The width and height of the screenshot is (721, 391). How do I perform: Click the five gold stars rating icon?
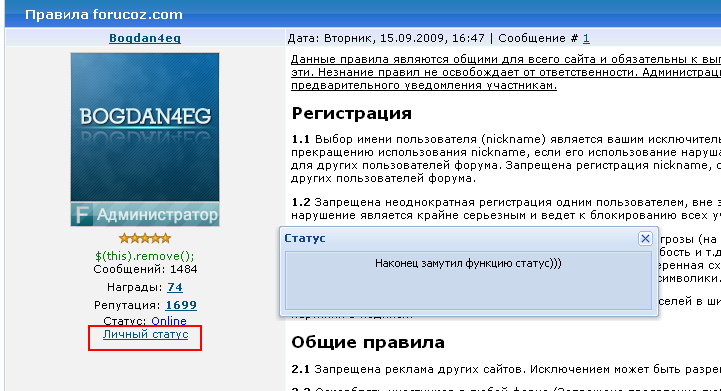click(x=145, y=238)
